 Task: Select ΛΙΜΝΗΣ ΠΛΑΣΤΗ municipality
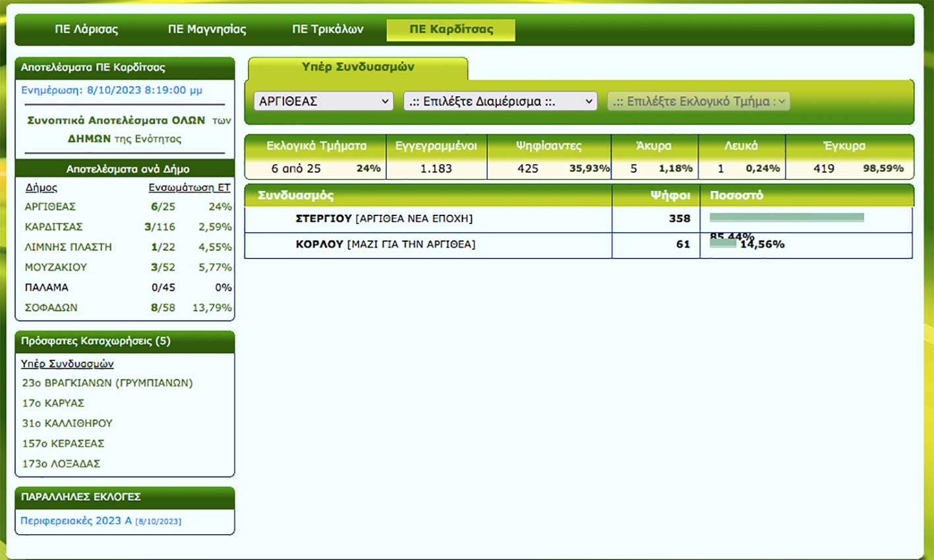pos(68,247)
